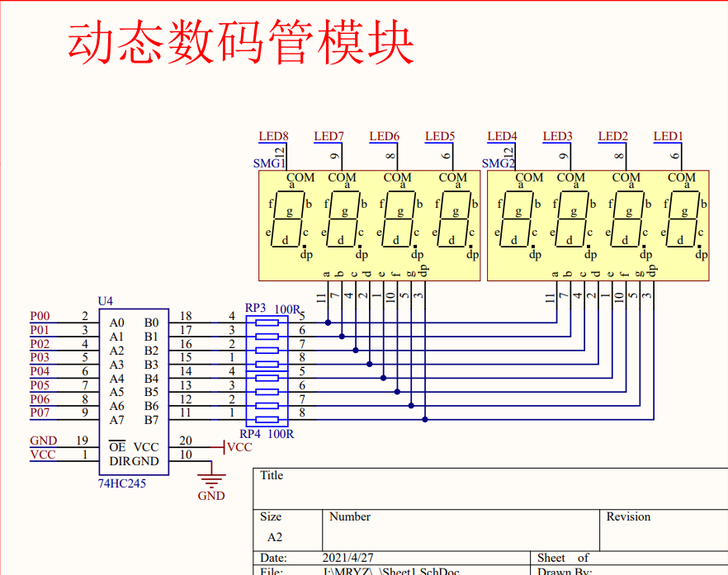This screenshot has height=575, width=728.
Task: Click the junction dot on segment dp line
Action: pyautogui.click(x=425, y=420)
